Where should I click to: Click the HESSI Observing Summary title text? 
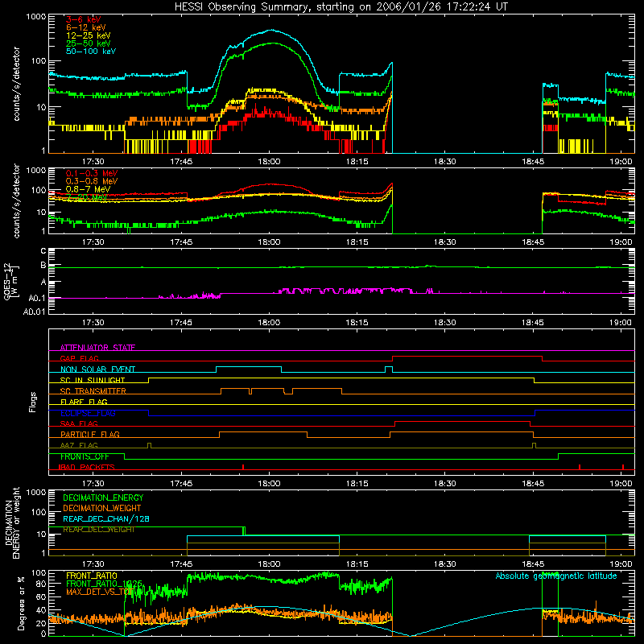click(x=341, y=7)
